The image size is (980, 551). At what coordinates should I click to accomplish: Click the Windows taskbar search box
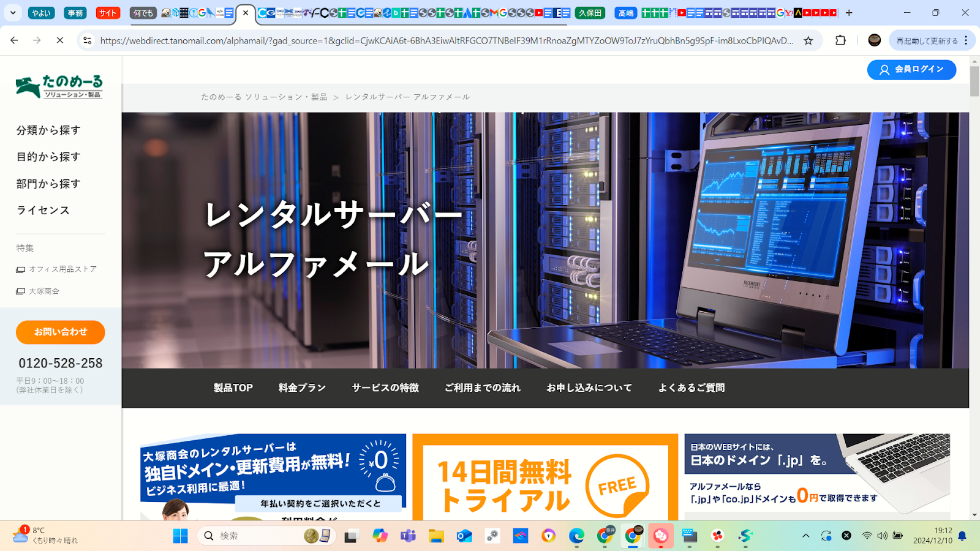[266, 536]
